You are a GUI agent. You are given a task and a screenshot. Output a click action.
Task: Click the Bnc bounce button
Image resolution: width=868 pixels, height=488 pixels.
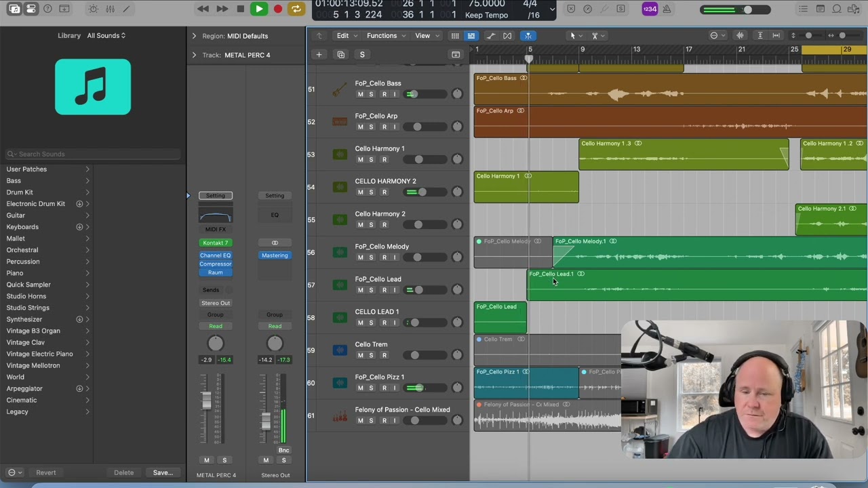click(283, 450)
